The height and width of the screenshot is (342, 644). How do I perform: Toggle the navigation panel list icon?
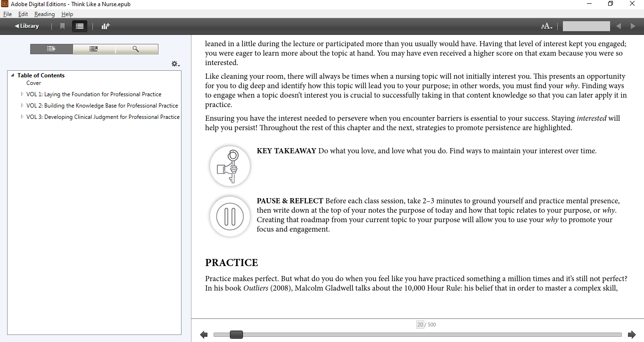pos(80,26)
